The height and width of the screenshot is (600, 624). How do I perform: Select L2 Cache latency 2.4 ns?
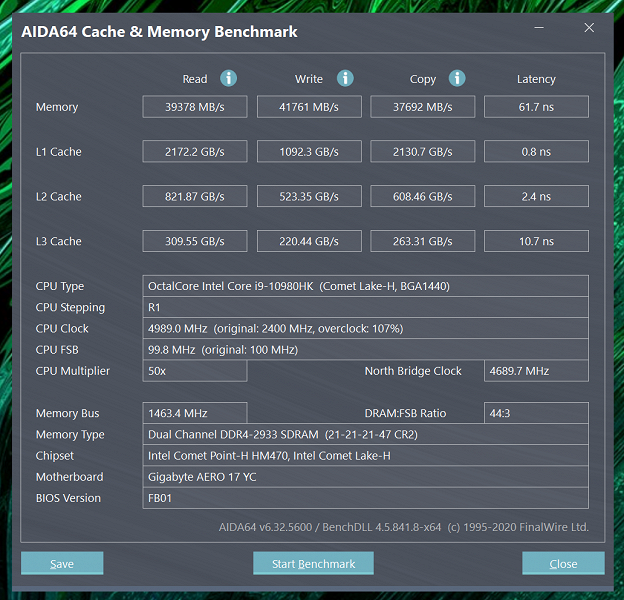536,196
